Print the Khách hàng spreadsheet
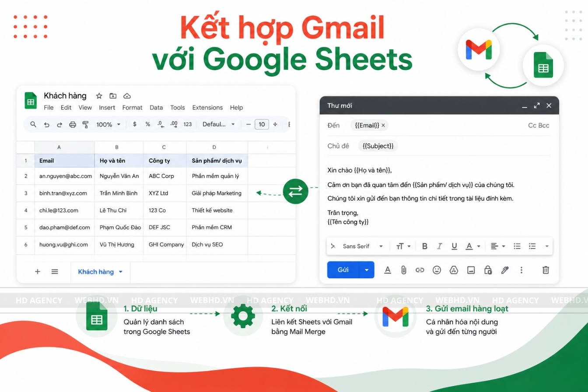The height and width of the screenshot is (392, 588). [x=73, y=125]
